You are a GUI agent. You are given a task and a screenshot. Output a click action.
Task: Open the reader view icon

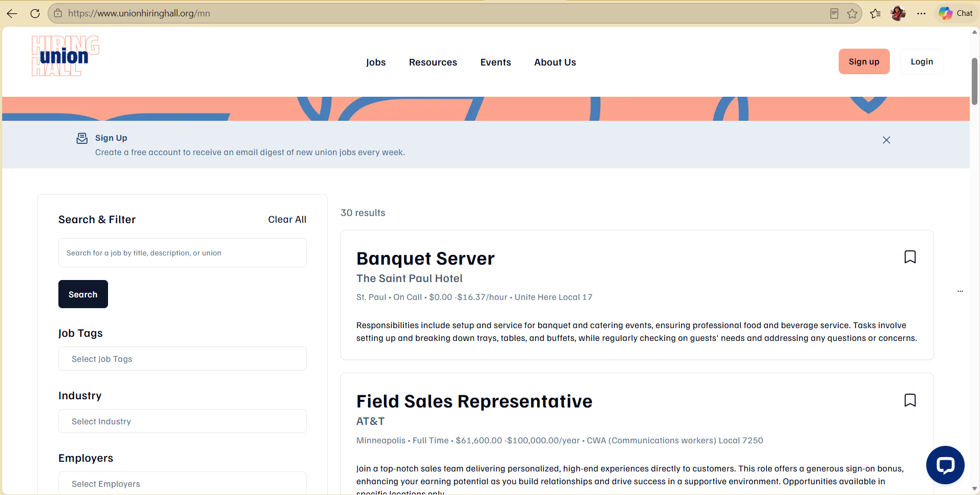[x=834, y=13]
